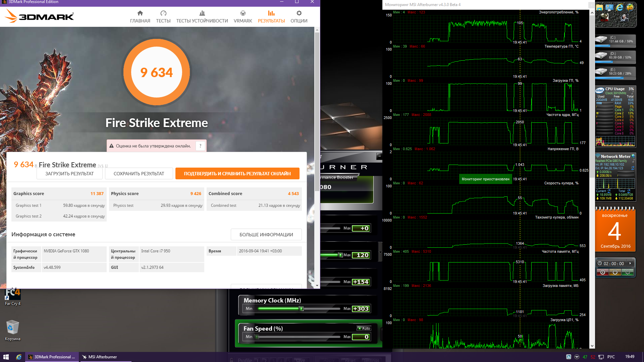The image size is (644, 362).
Task: Click the Memory Clock slider handle
Action: (301, 309)
